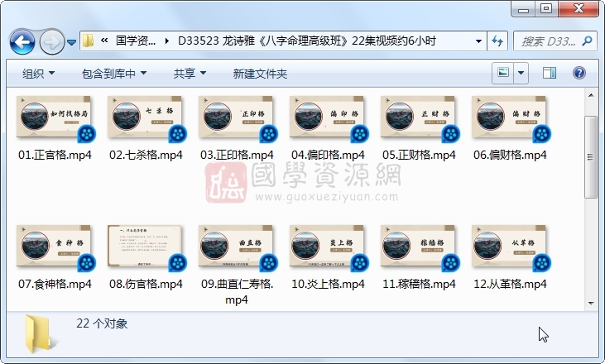Click the file name 07.食神格.mp4

coord(55,285)
